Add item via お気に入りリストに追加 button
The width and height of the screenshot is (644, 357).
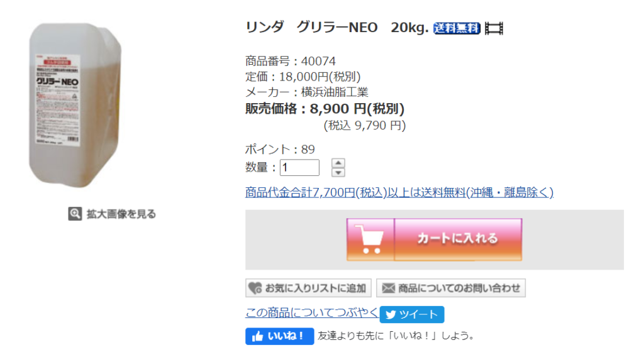[x=308, y=288]
